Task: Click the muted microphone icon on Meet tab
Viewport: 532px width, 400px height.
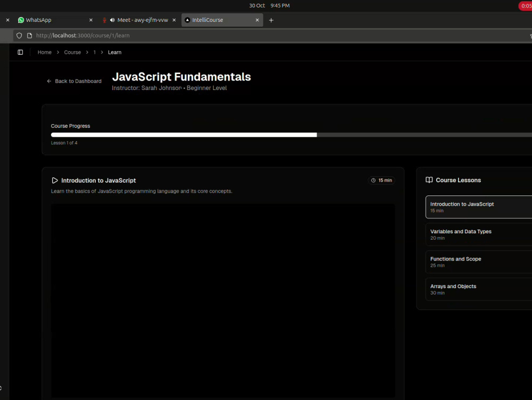Action: pyautogui.click(x=104, y=20)
